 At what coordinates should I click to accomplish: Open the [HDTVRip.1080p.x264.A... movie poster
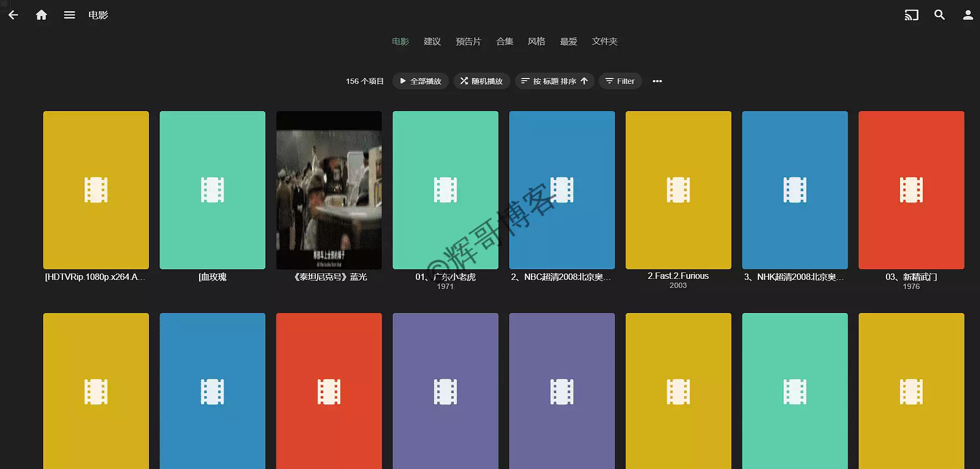pyautogui.click(x=96, y=190)
